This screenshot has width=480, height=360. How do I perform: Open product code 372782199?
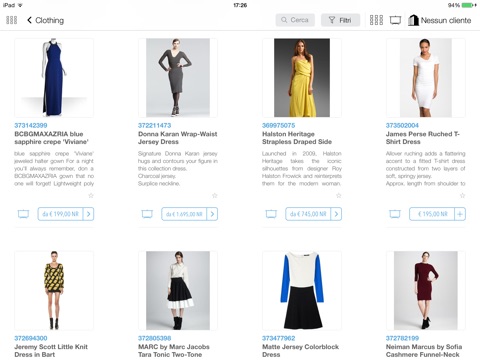pos(402,338)
